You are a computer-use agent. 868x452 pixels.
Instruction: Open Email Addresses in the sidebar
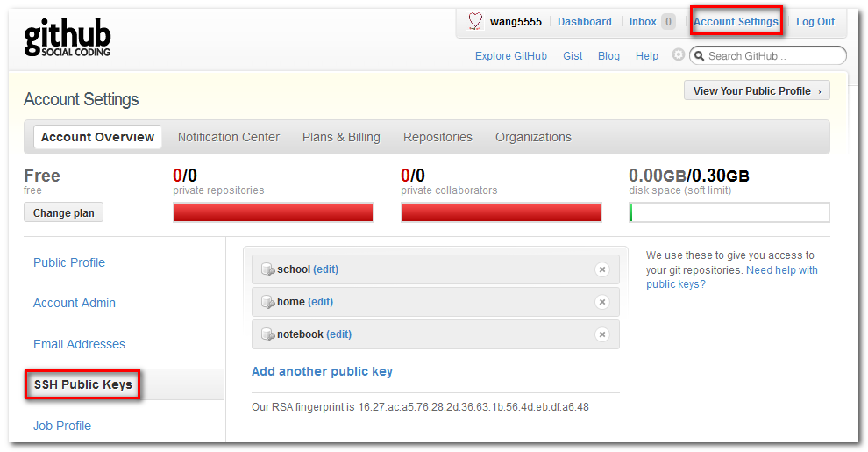pos(79,344)
